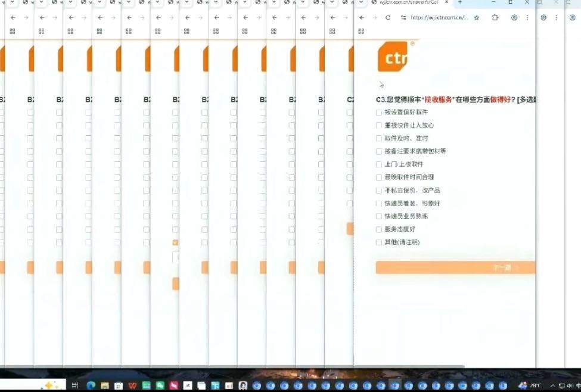This screenshot has width=581, height=392.
Task: Click the back navigation arrow
Action: [x=361, y=17]
